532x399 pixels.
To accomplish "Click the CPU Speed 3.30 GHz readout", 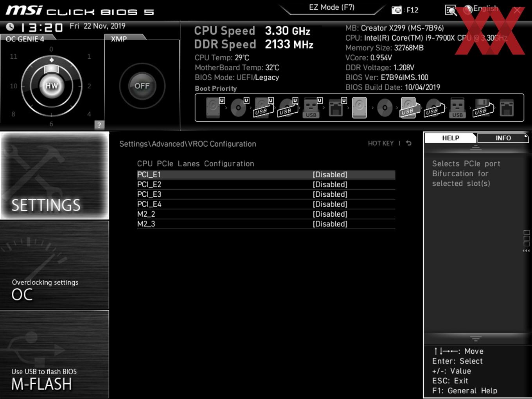I will click(252, 31).
